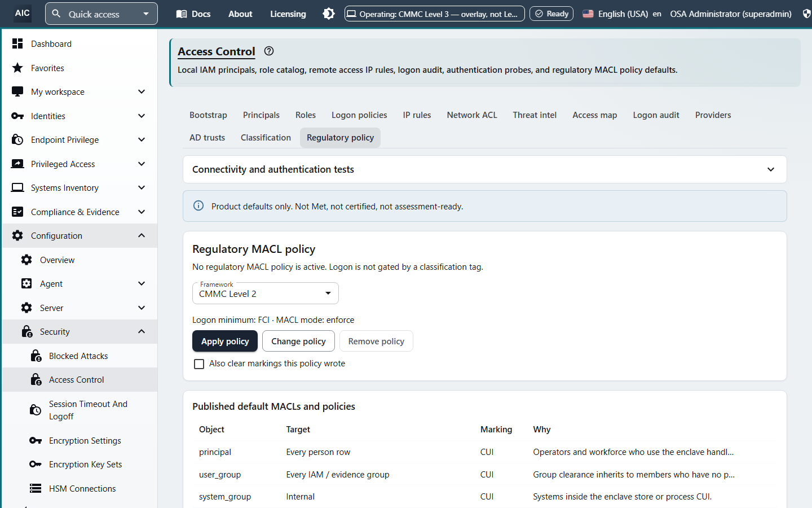Open the Quick access dropdown
Viewport: 812px width, 508px height.
101,14
